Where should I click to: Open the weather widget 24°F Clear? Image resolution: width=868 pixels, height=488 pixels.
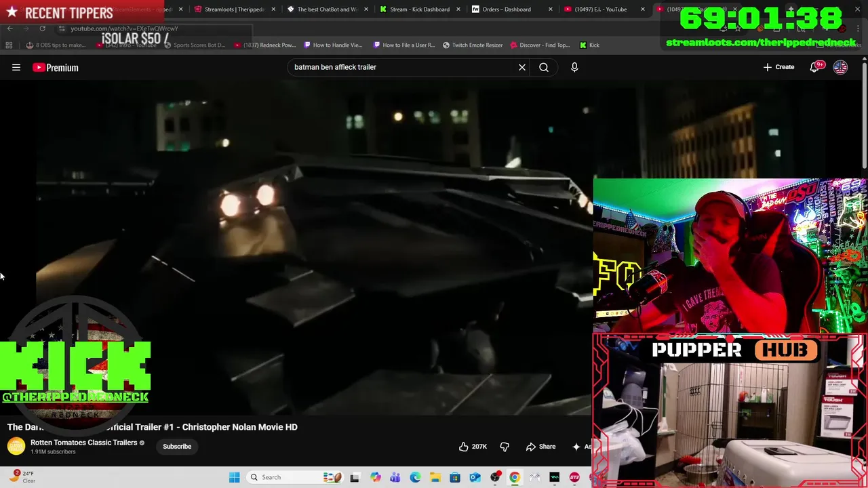(23, 476)
